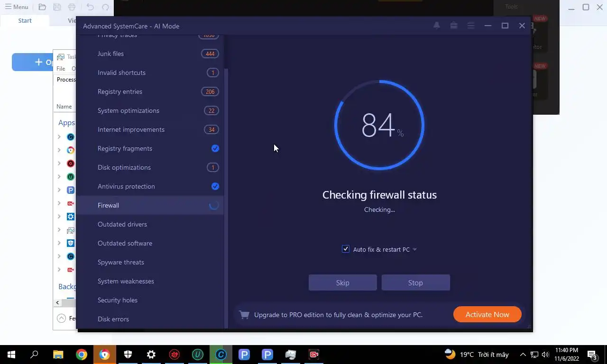Expand the Chrome-colored icon row in Task Manager
Viewport: 607px width, 364px height.
point(59,150)
